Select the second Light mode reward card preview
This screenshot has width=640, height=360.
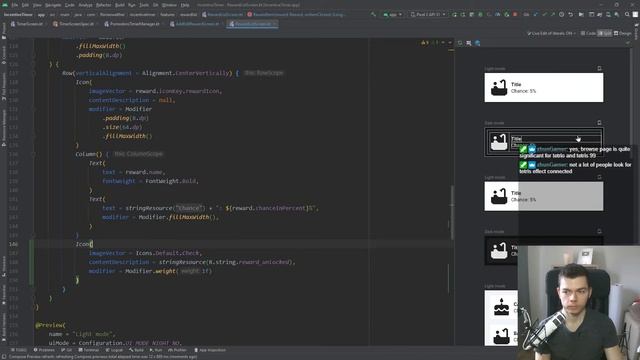pyautogui.click(x=544, y=196)
